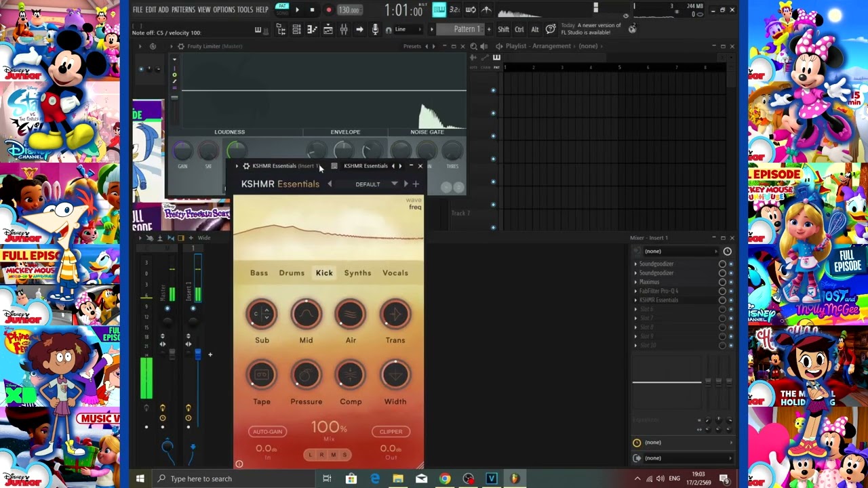Click the Comp knob
This screenshot has height=488, width=868.
[351, 375]
